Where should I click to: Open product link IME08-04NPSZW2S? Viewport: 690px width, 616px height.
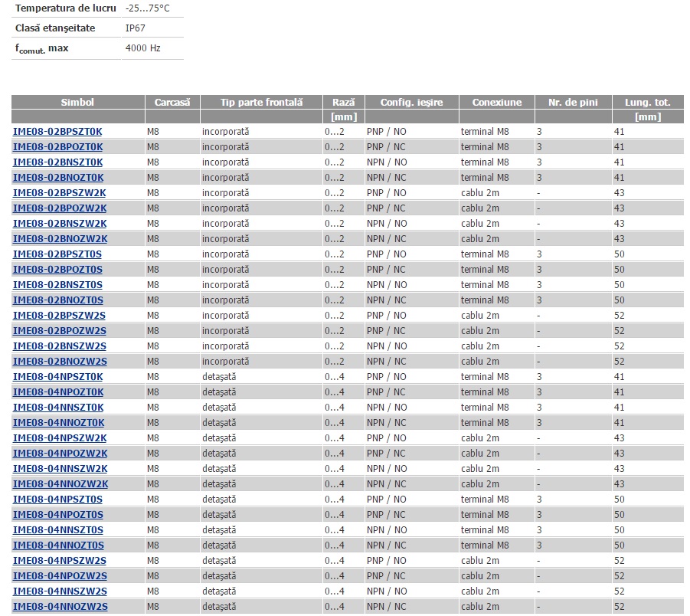coord(60,561)
